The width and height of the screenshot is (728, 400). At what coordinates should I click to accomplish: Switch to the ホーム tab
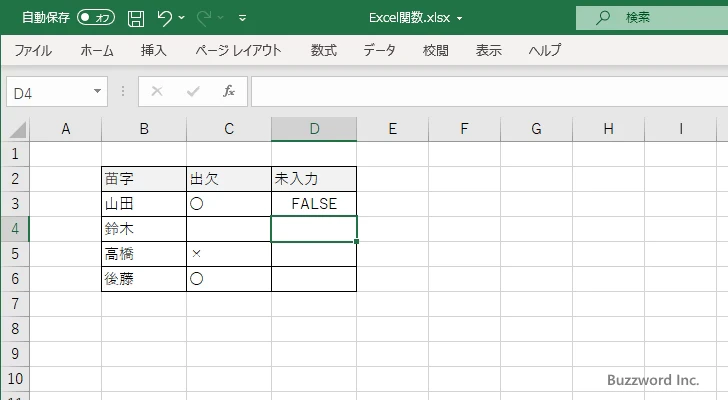coord(97,50)
